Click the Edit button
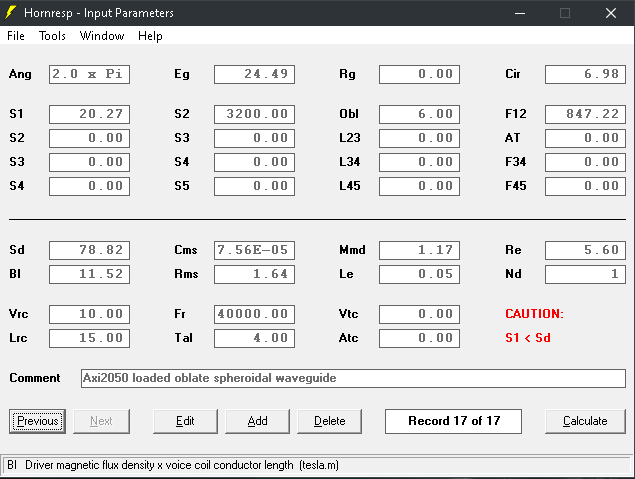Image resolution: width=635 pixels, height=479 pixels. pos(185,421)
